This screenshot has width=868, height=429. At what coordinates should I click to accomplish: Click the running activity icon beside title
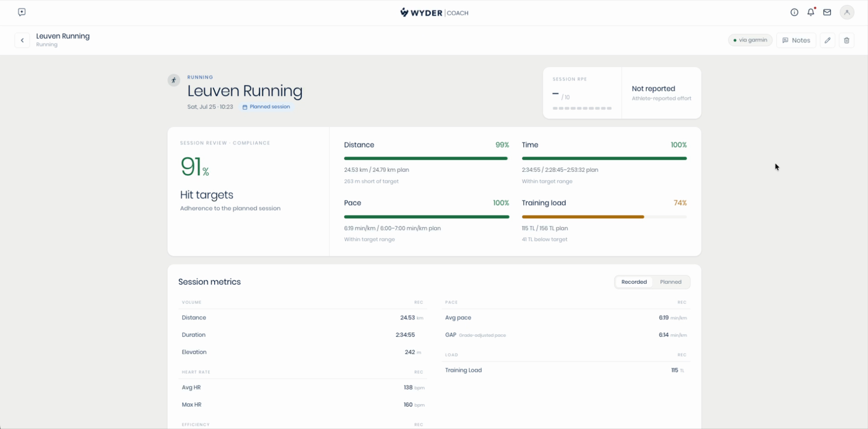point(174,80)
